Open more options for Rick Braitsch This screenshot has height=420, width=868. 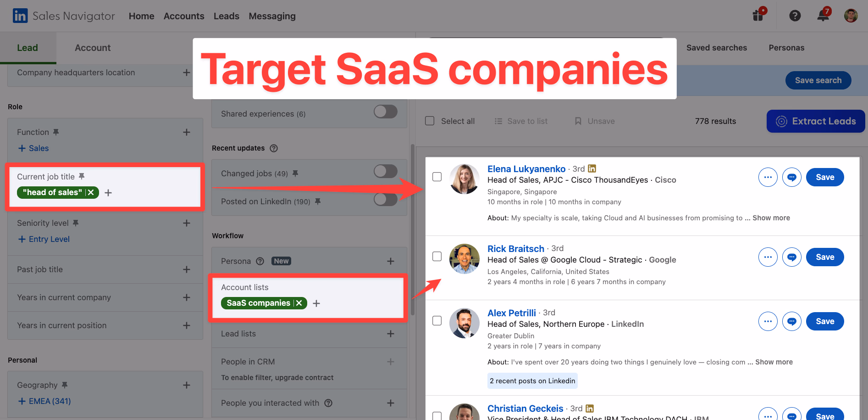click(768, 257)
